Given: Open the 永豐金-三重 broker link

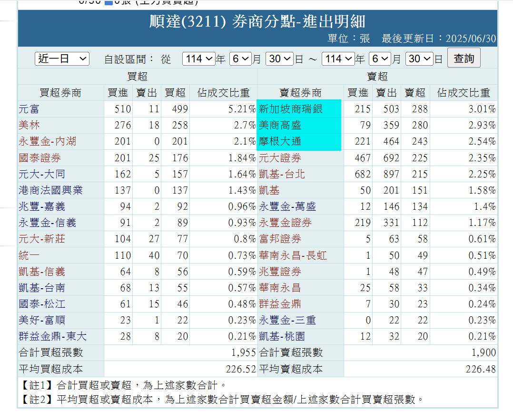Looking at the screenshot, I should 287,320.
